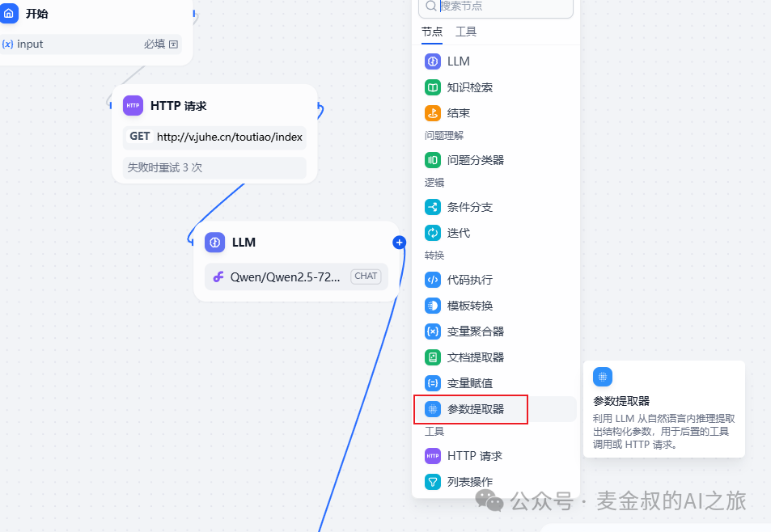The width and height of the screenshot is (771, 532).
Task: Select the 变量赋值 icon
Action: tap(433, 383)
